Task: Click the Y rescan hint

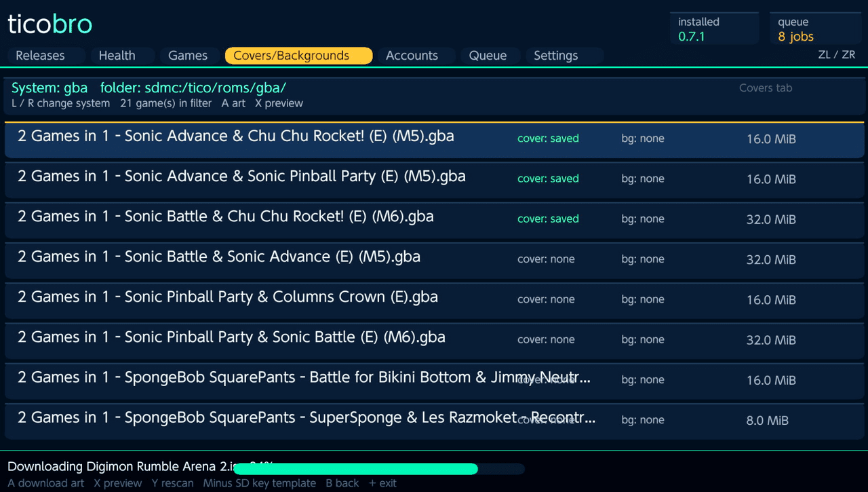Action: pos(172,483)
